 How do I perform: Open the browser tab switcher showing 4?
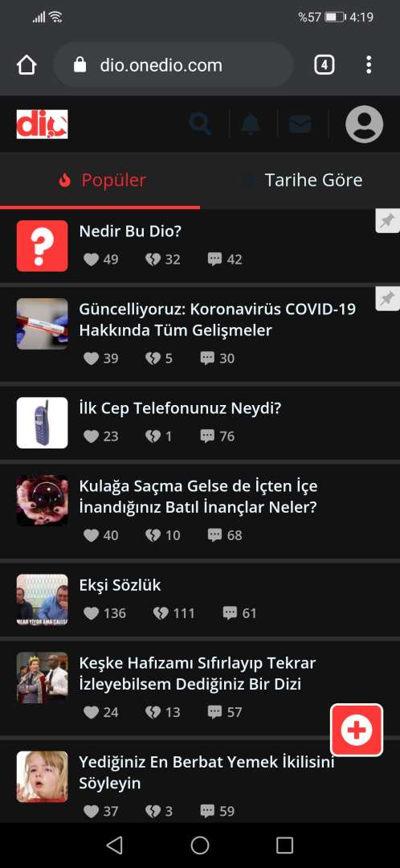tap(324, 65)
